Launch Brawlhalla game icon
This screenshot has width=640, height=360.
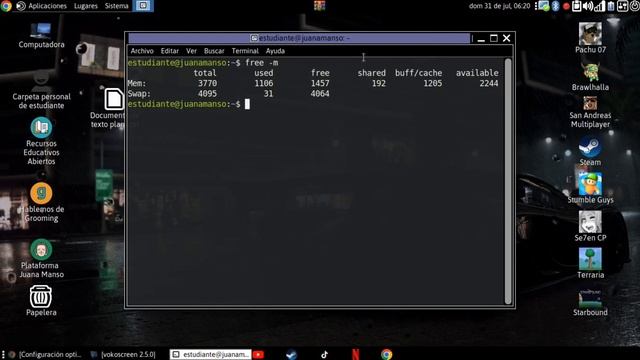click(590, 77)
